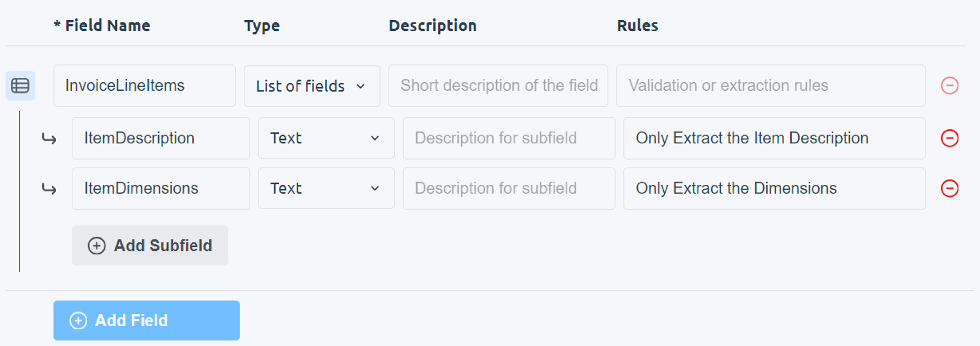Click the ItemDimensions subfield arrow icon
The height and width of the screenshot is (346, 980).
click(x=49, y=189)
